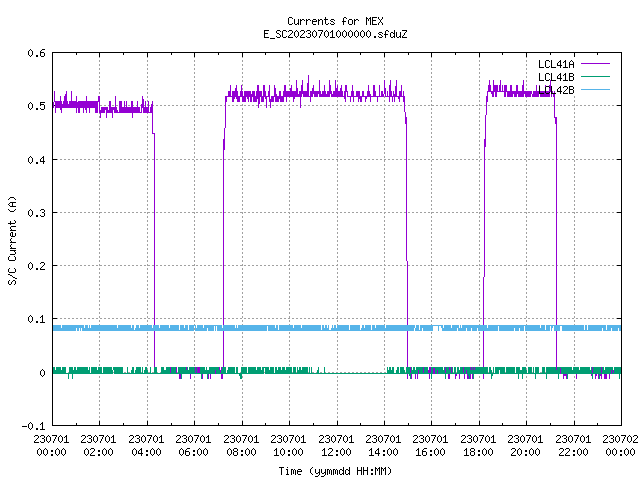Click the 0.6 y-axis tick value
640x480 pixels.
(36, 53)
